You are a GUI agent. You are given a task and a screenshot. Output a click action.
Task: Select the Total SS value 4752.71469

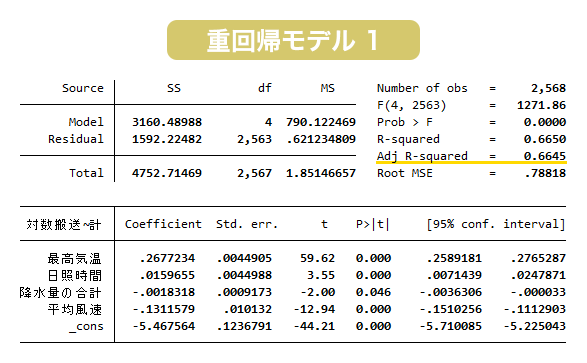[167, 173]
